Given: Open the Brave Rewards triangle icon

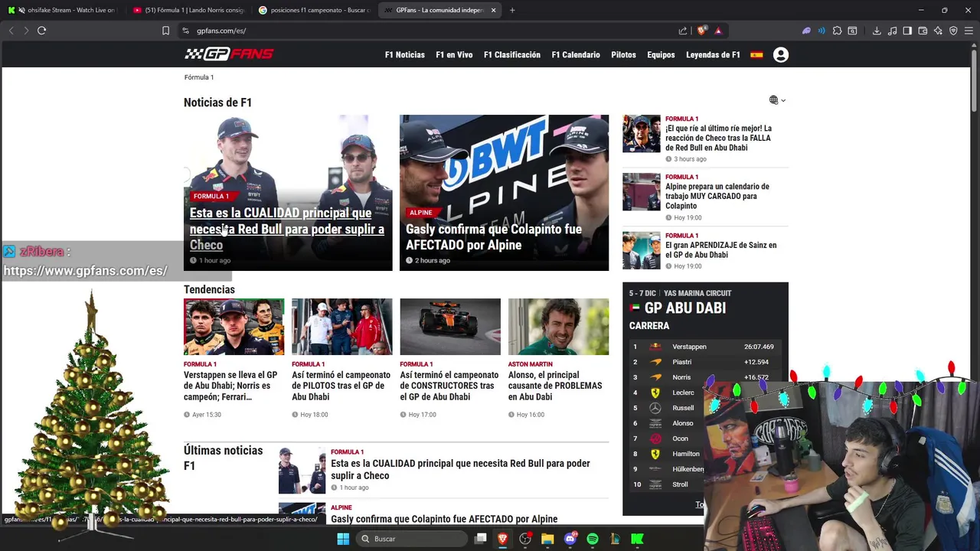Looking at the screenshot, I should (x=718, y=31).
